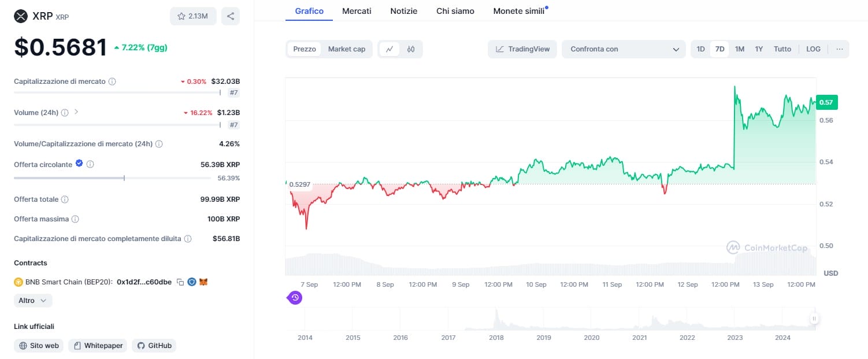
Task: Click the MetaMask fox icon
Action: tap(203, 282)
